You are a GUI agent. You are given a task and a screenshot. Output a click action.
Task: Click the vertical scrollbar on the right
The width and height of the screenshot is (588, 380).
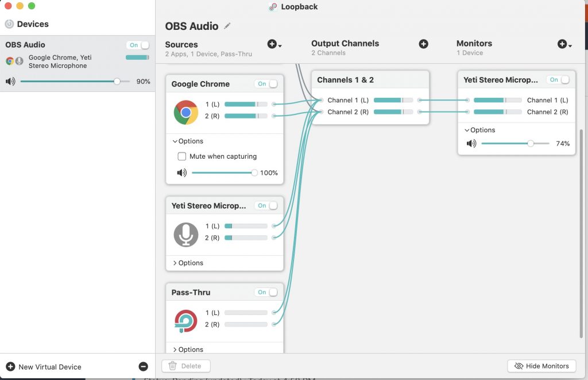click(x=581, y=233)
